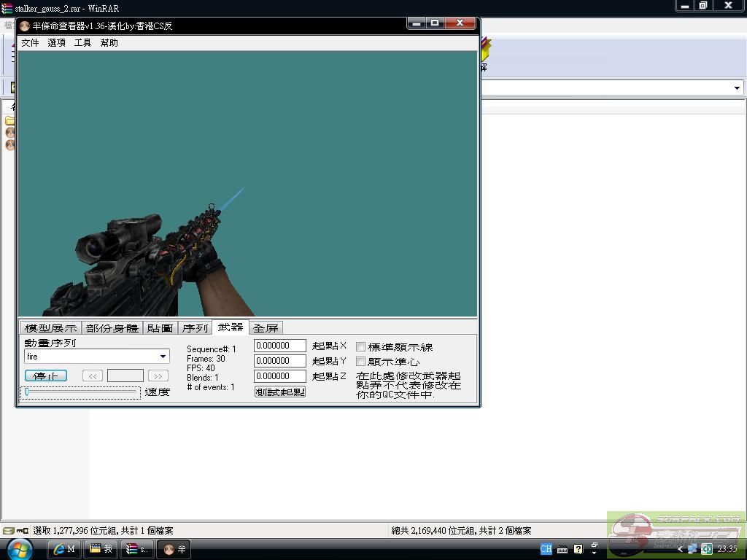
Task: Close the model viewer window
Action: click(460, 23)
